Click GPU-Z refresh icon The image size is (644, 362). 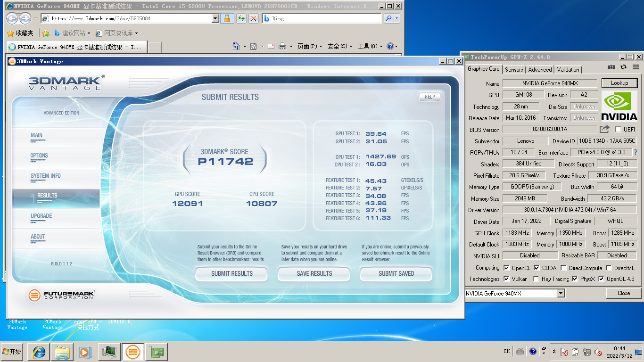coord(623,67)
